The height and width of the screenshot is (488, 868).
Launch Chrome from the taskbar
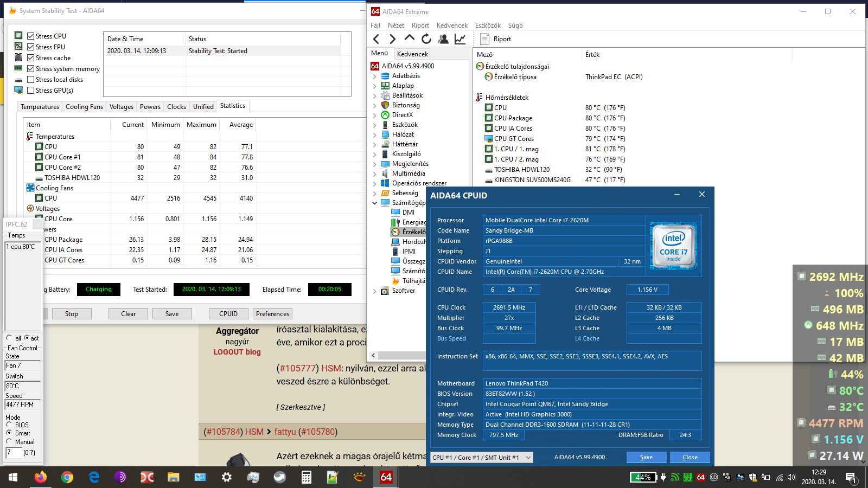click(x=67, y=477)
